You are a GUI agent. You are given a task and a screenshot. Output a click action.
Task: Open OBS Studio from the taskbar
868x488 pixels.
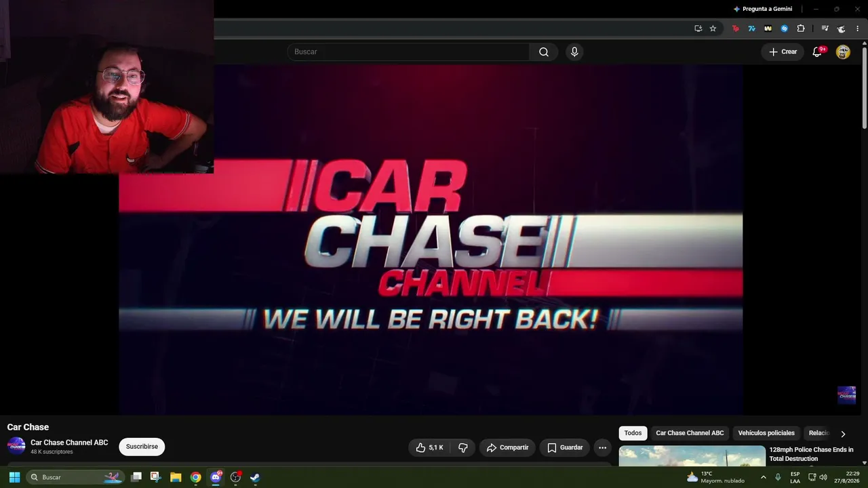pos(235,477)
